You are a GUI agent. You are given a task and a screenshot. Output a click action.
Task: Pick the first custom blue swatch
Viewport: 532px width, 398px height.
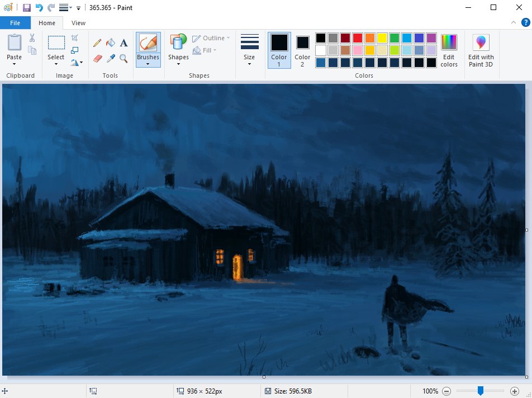(x=321, y=63)
